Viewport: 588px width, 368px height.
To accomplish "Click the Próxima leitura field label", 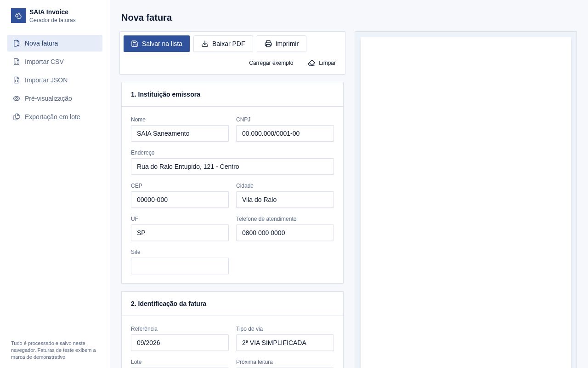I will coord(254,362).
